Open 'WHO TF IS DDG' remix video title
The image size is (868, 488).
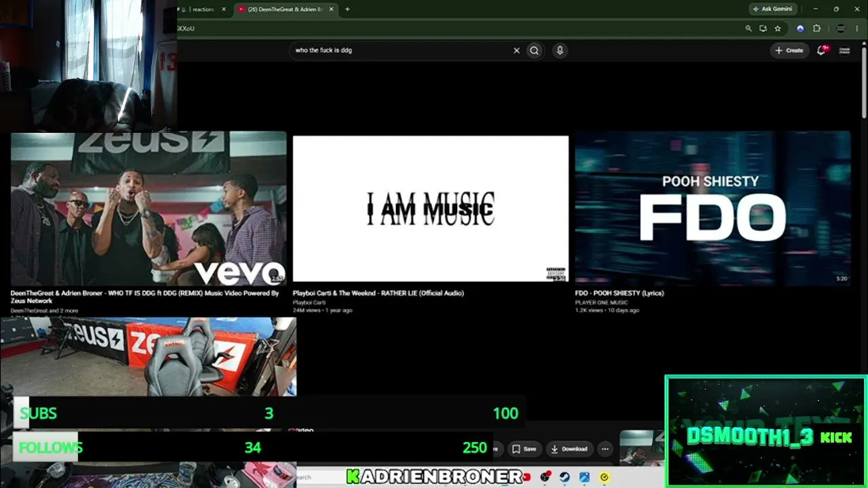[145, 297]
